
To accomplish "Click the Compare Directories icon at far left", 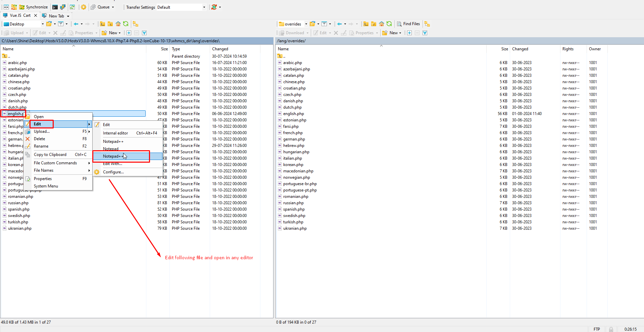I will click(x=6, y=7).
